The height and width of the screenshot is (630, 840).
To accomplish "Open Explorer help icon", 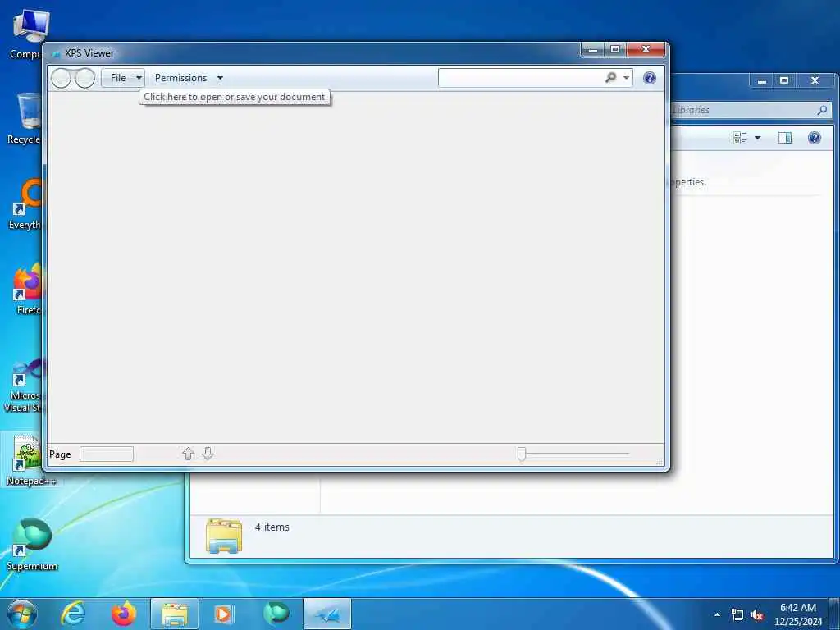I will [815, 138].
